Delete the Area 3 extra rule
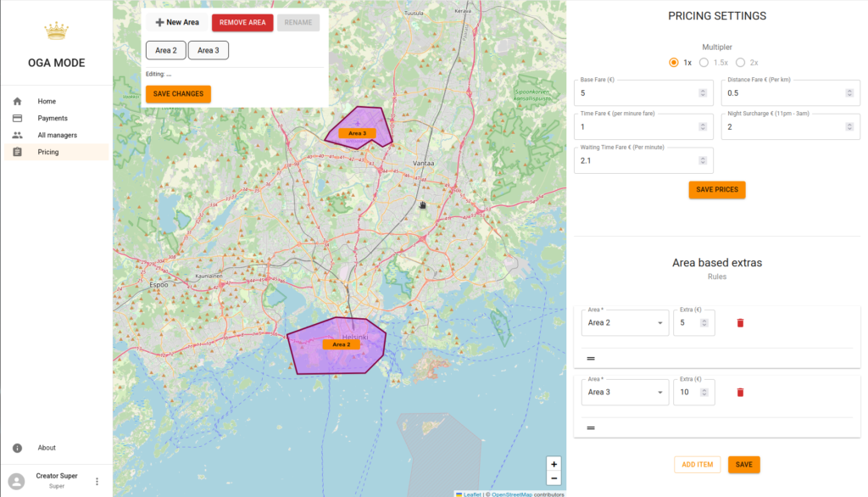Viewport: 868px width, 497px height. [740, 392]
